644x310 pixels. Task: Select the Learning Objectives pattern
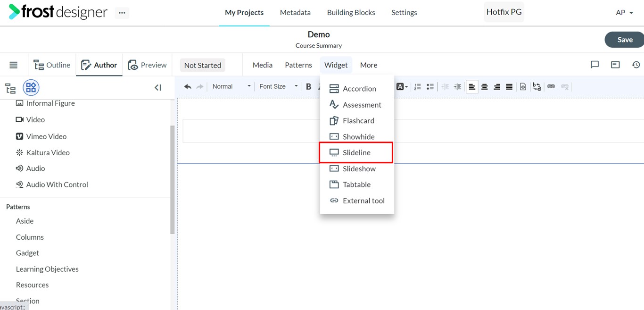click(47, 269)
